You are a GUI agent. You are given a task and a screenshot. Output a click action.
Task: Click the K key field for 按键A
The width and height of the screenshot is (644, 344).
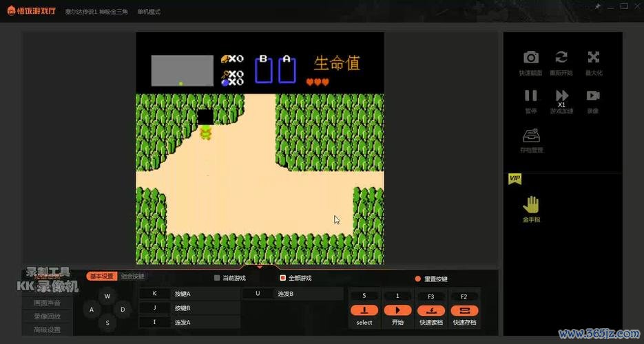click(154, 294)
